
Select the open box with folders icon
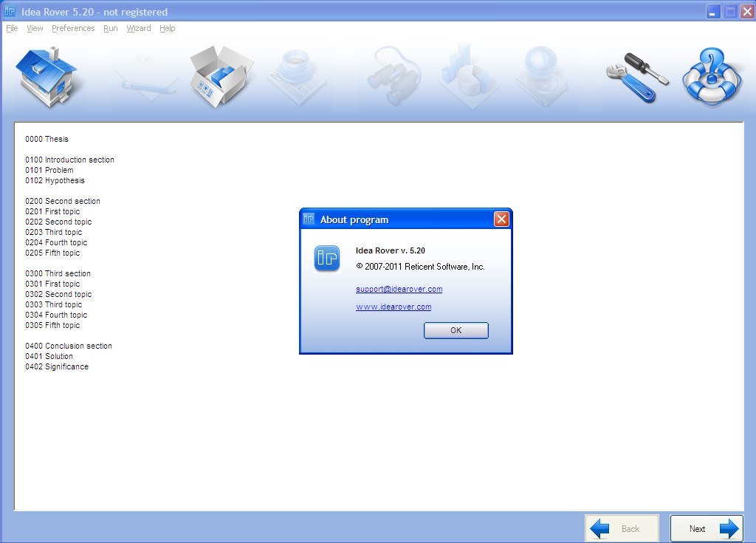(x=221, y=76)
